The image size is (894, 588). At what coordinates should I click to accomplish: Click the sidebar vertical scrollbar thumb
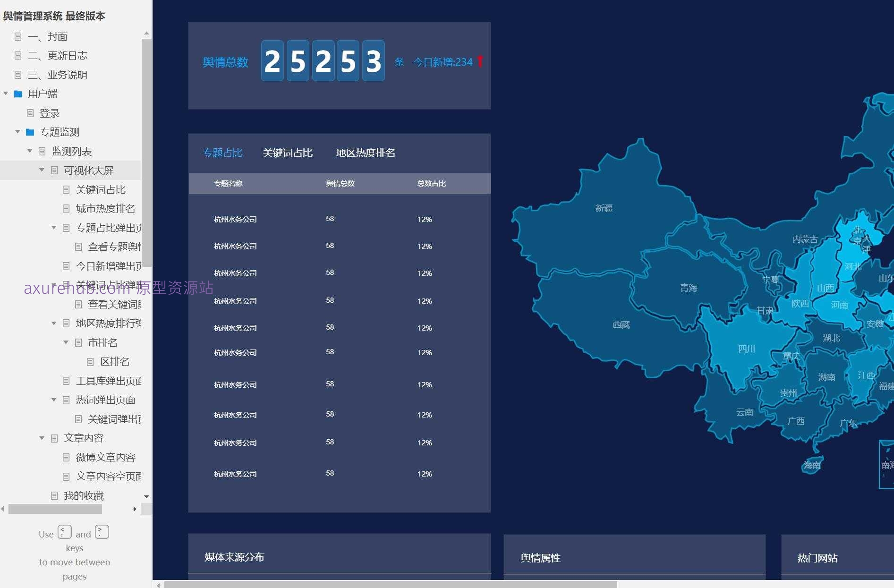[x=146, y=151]
